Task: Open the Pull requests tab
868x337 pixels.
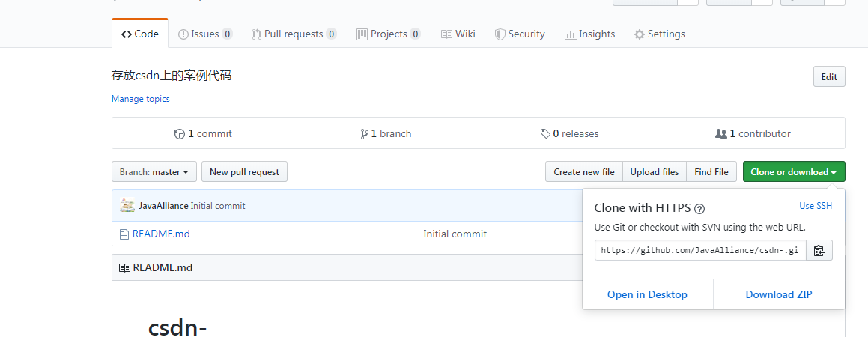Action: (x=294, y=34)
